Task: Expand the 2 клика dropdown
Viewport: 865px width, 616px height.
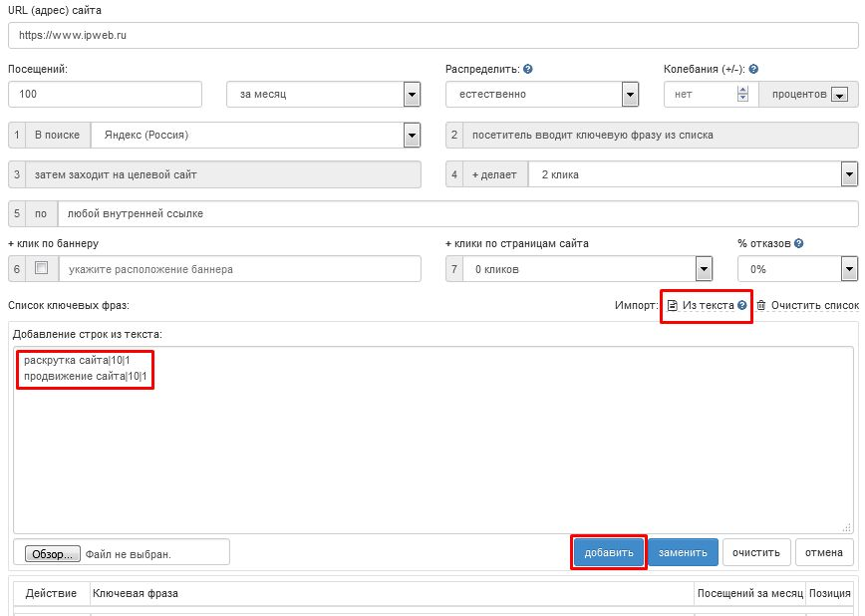Action: click(849, 174)
